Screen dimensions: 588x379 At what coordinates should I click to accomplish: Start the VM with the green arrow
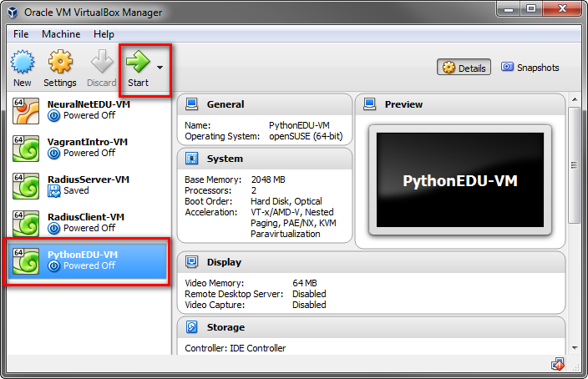138,62
